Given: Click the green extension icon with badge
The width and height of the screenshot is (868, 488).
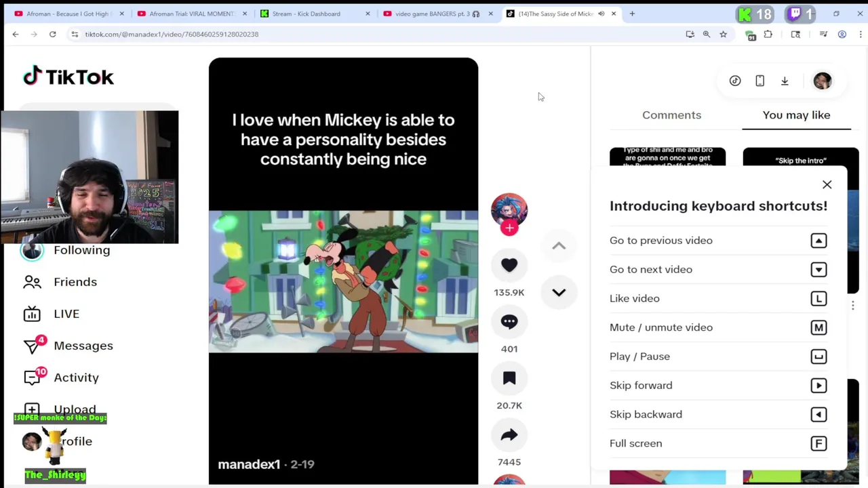Looking at the screenshot, I should [x=750, y=35].
